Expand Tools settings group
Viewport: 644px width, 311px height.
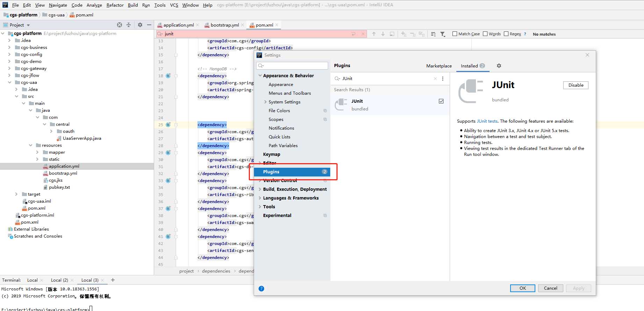[260, 207]
